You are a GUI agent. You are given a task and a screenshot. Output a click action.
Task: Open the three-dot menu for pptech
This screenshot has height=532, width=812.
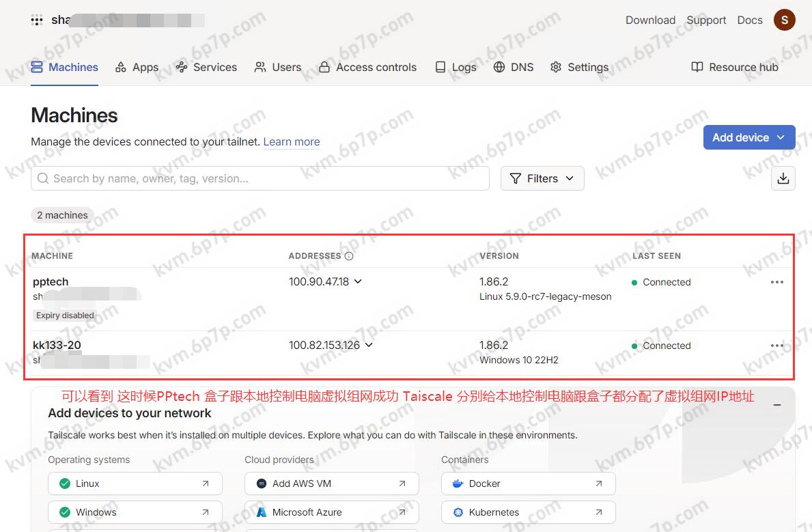coord(776,282)
